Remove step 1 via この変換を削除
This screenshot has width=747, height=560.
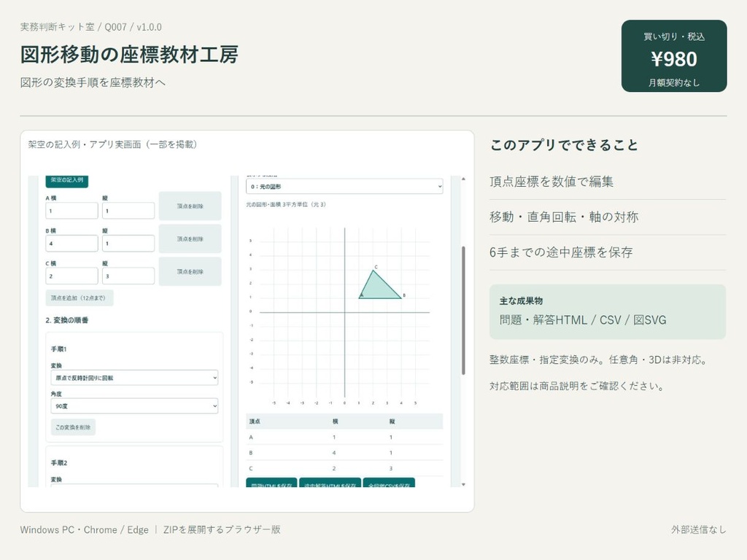point(73,427)
